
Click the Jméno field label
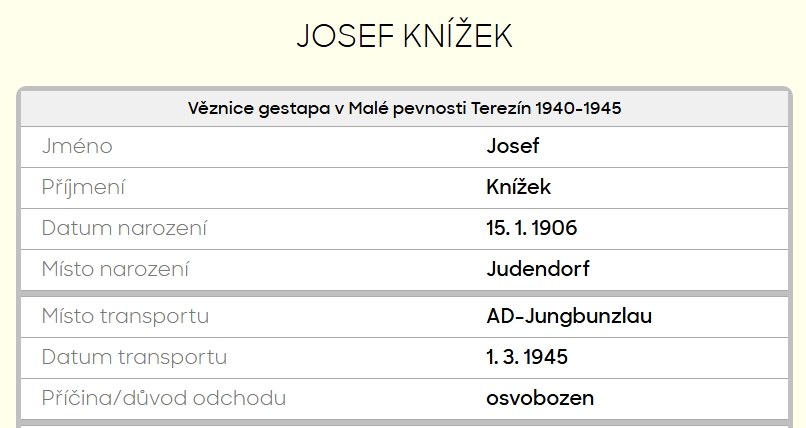coord(77,146)
